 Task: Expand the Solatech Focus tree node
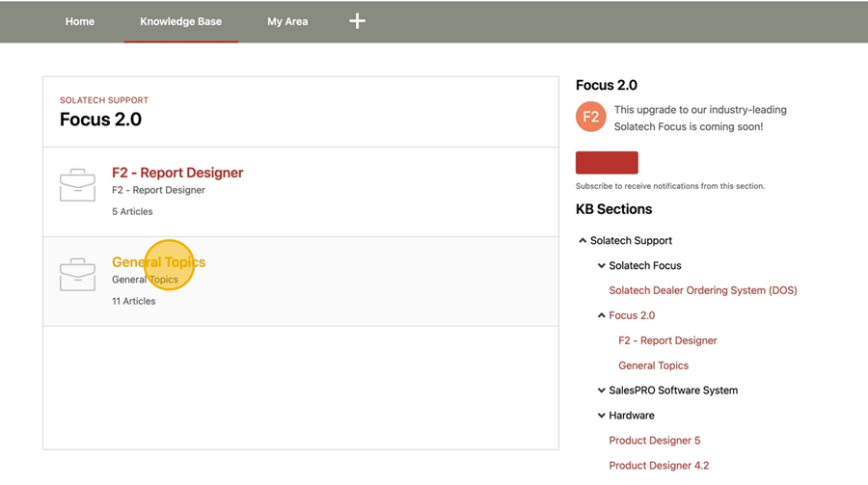[x=601, y=266]
